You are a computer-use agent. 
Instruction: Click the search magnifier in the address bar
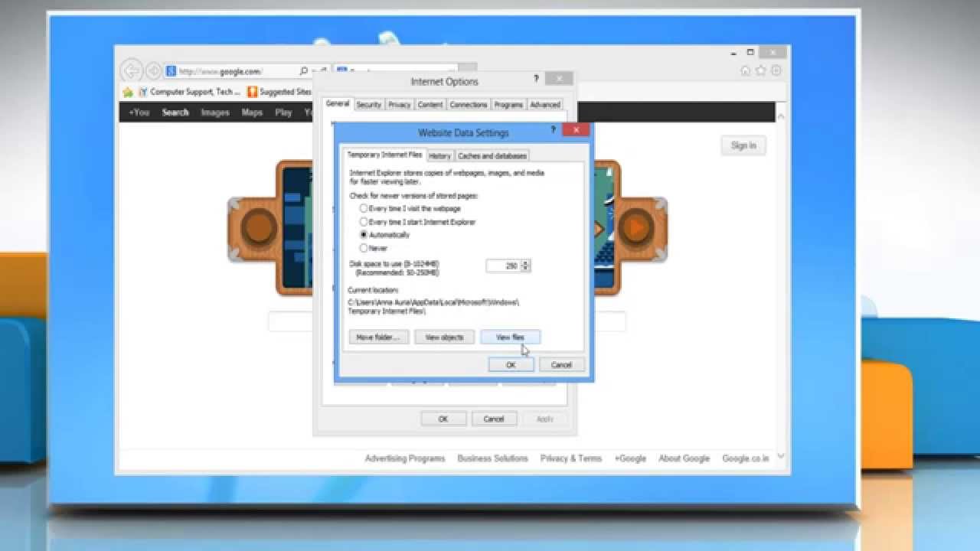(304, 71)
